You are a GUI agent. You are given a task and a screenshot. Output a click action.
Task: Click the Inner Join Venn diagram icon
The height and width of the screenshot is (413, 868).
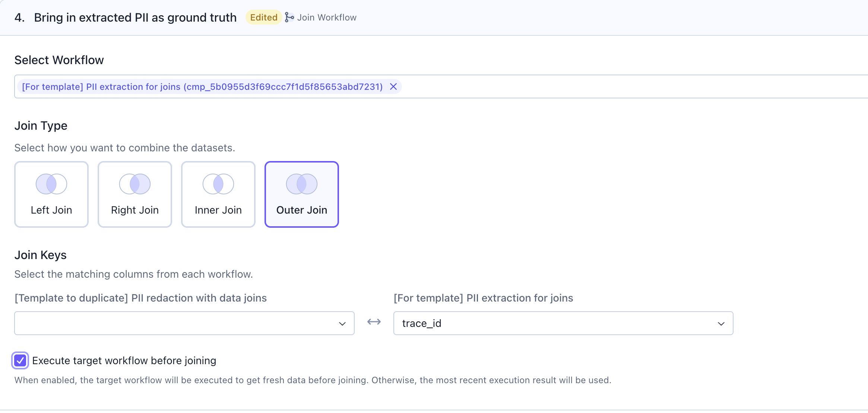[x=218, y=184]
